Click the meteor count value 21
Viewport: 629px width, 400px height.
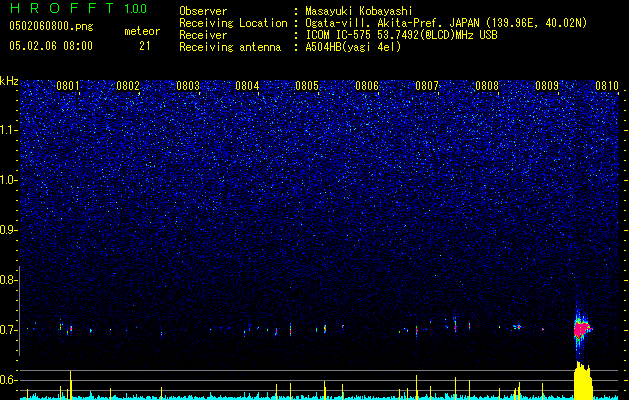point(144,46)
